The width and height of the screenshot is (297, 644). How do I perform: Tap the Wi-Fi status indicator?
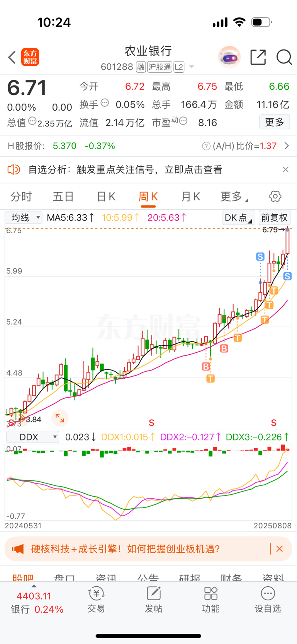tap(239, 22)
